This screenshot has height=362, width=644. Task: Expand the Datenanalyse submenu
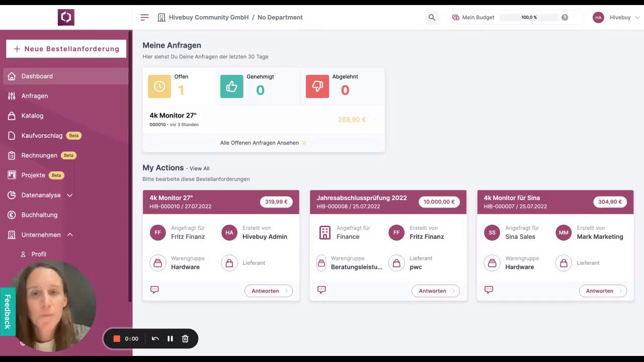[x=70, y=195]
